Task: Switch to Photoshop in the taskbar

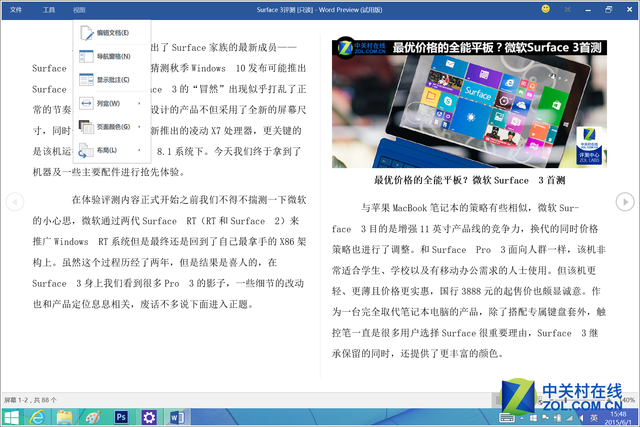Action: coord(121,417)
